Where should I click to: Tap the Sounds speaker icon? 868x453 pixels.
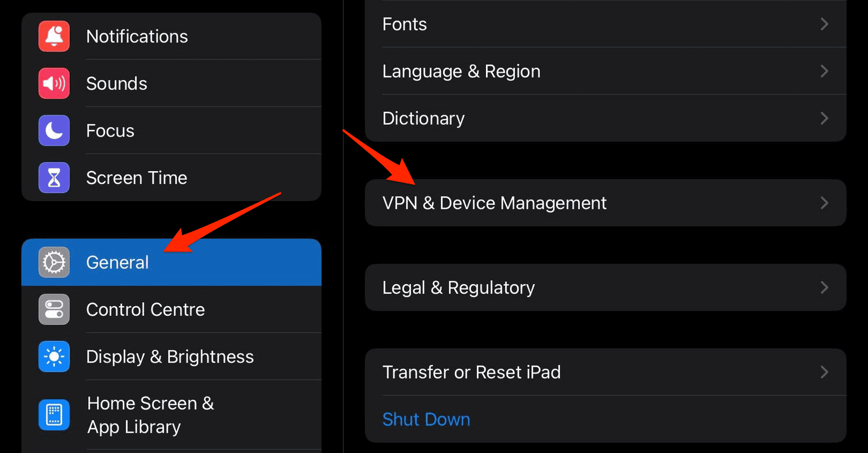click(54, 84)
